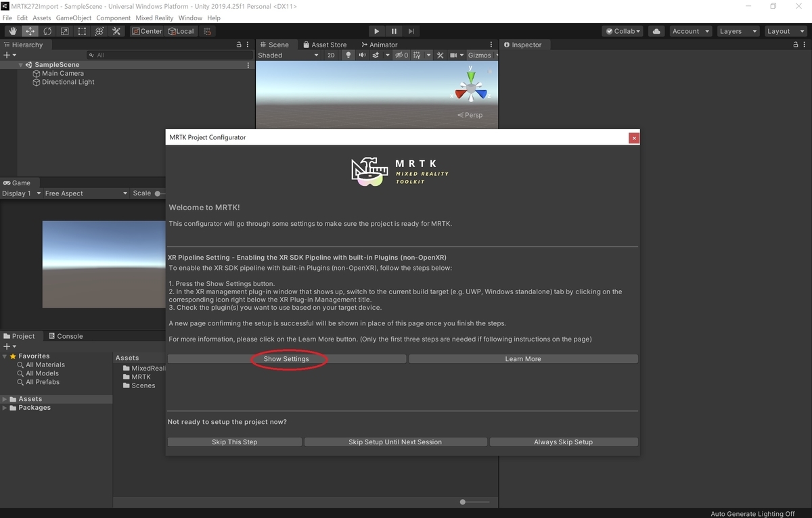Open SampleScene options menu icon
Image resolution: width=812 pixels, height=518 pixels.
248,65
